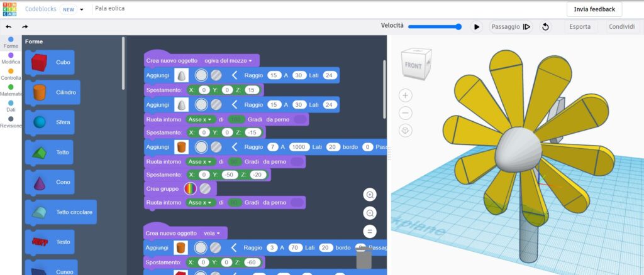Viewport: 644px width, 275px height.
Task: Click the redo arrow
Action: point(25,27)
